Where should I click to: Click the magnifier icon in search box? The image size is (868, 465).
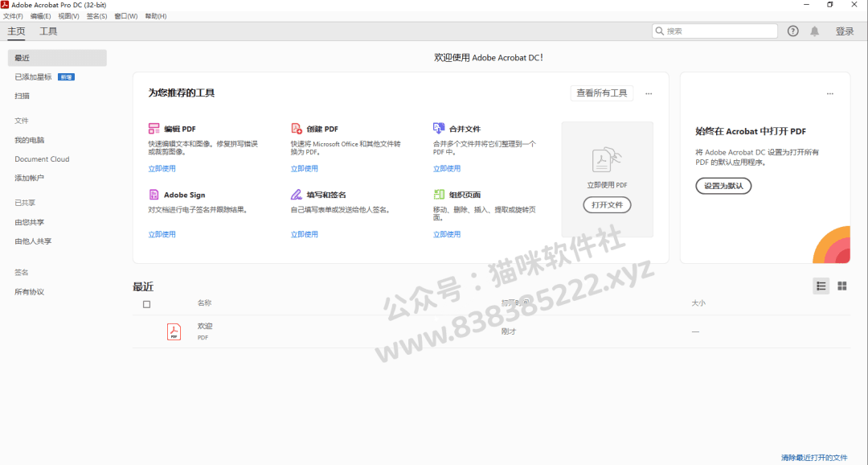click(x=659, y=31)
